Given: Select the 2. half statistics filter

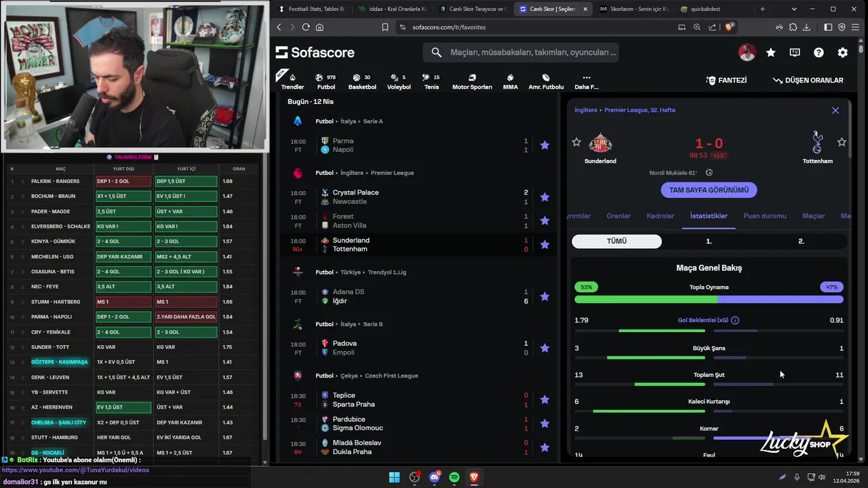Looking at the screenshot, I should (801, 241).
